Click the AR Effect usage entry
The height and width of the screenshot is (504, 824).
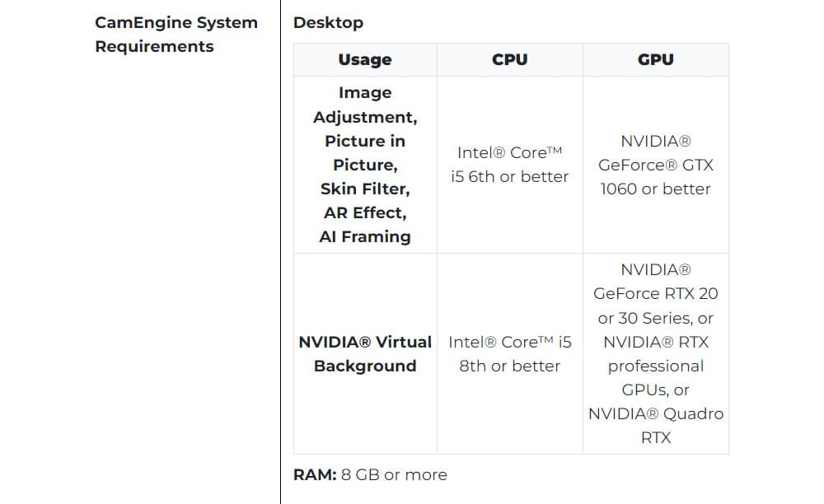coord(364,212)
